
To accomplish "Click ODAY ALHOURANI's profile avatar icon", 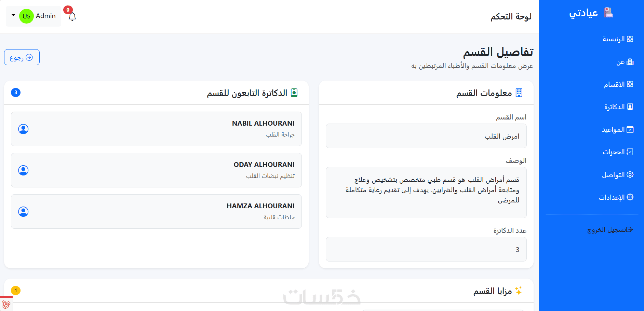I will pos(23,170).
